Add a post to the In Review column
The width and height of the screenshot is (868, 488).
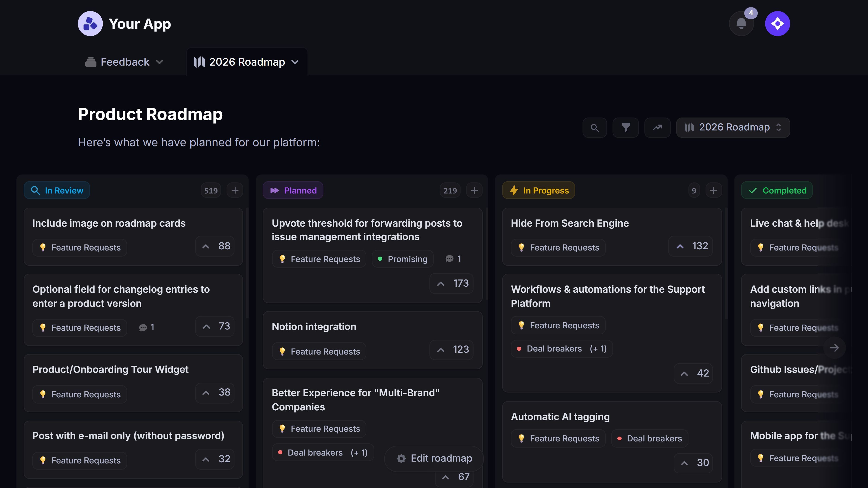tap(235, 191)
